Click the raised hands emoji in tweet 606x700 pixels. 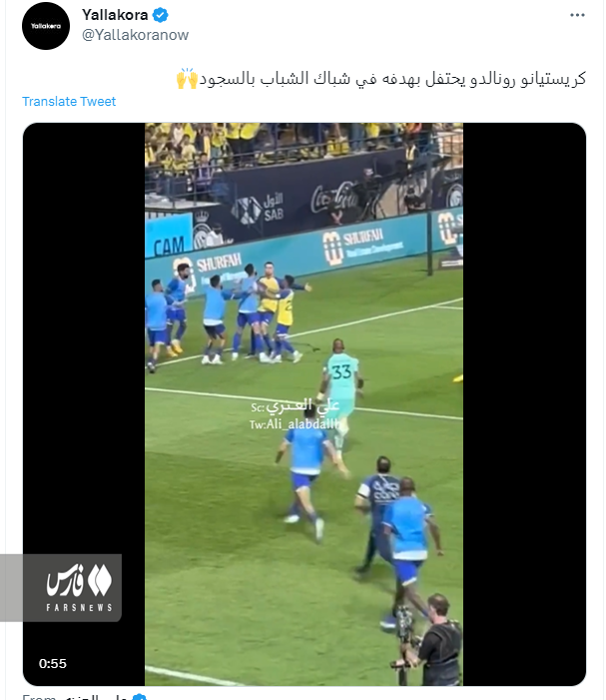point(187,79)
